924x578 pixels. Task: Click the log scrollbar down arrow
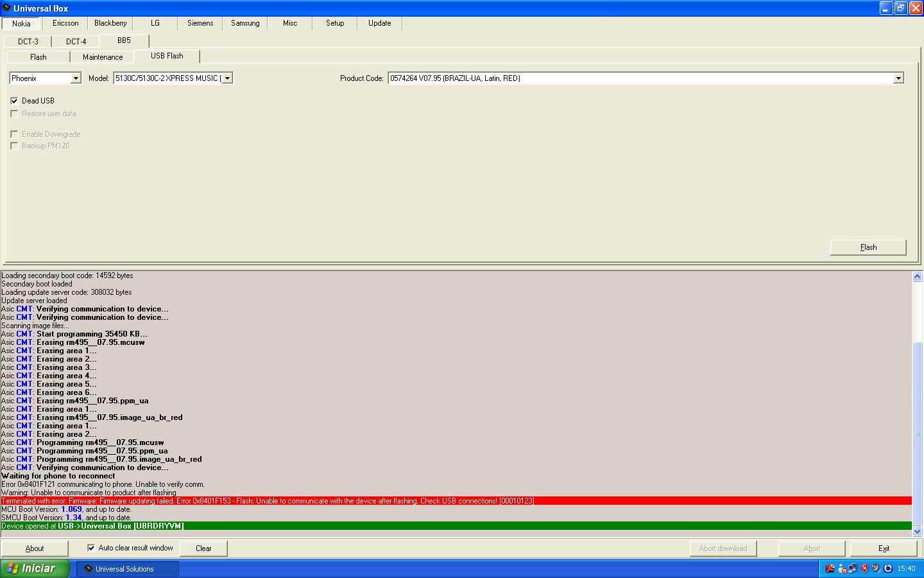[x=917, y=531]
